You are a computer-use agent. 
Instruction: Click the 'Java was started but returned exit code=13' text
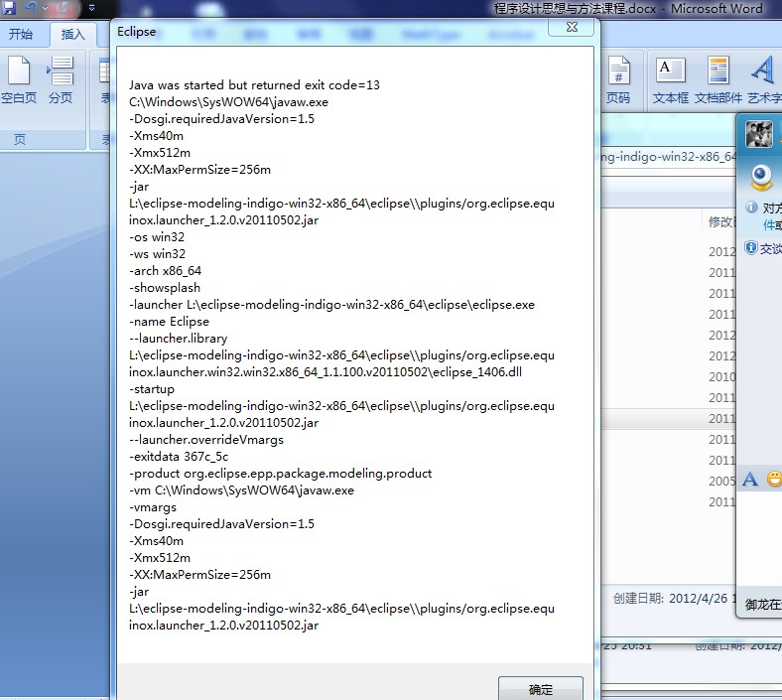pyautogui.click(x=254, y=84)
